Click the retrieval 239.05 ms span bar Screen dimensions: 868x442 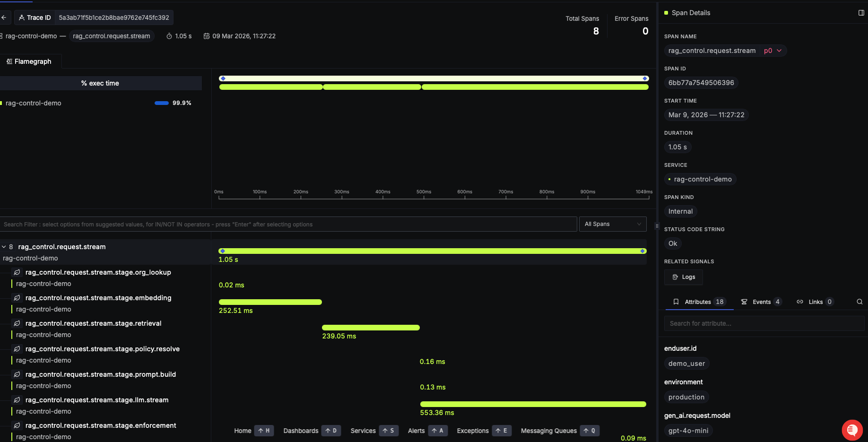point(371,328)
